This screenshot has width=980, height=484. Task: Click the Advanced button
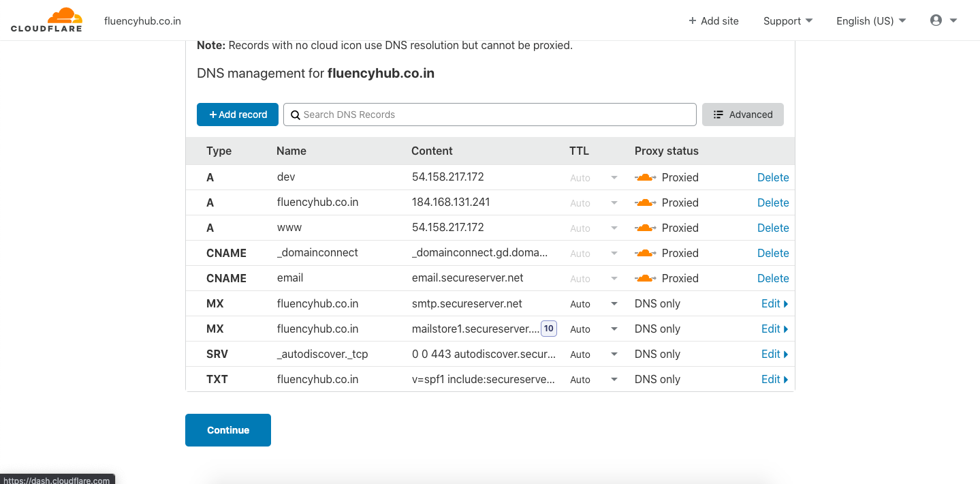[743, 115]
